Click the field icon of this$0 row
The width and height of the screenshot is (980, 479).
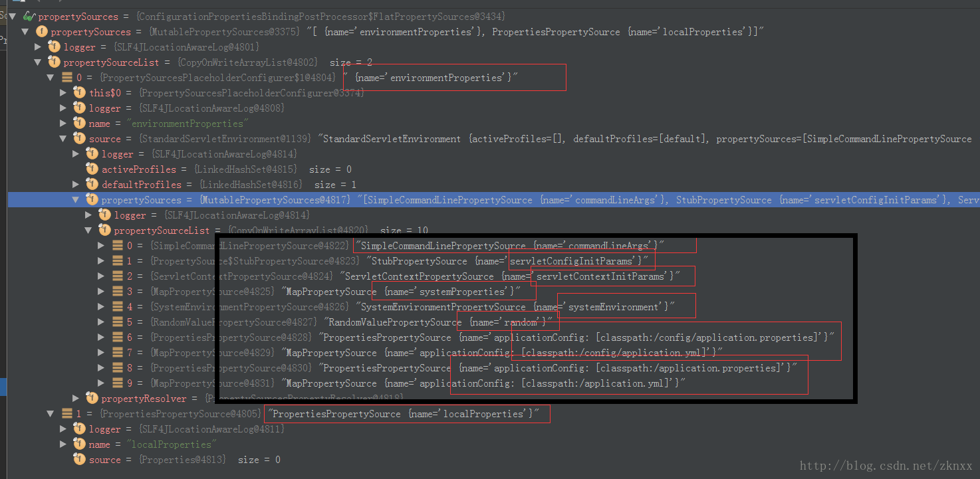(x=80, y=92)
